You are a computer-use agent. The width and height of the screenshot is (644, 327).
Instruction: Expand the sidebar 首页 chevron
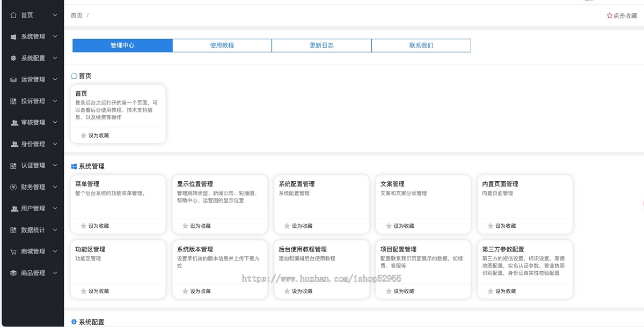(55, 15)
